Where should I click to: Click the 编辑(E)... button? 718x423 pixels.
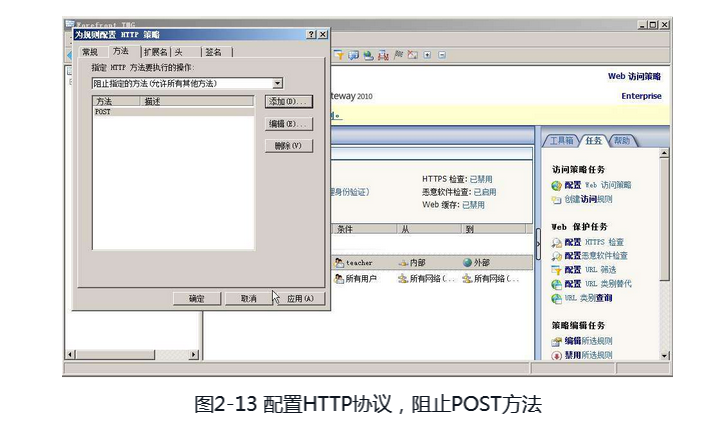[289, 124]
